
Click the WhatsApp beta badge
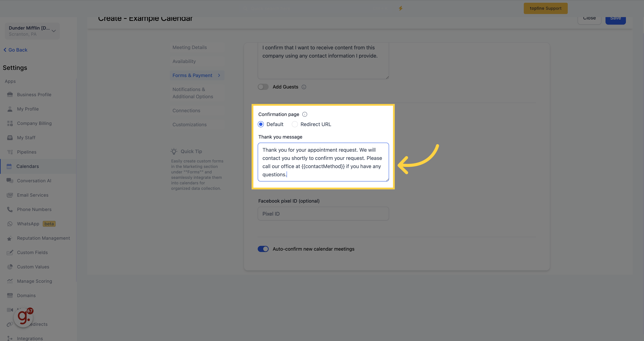pyautogui.click(x=49, y=224)
